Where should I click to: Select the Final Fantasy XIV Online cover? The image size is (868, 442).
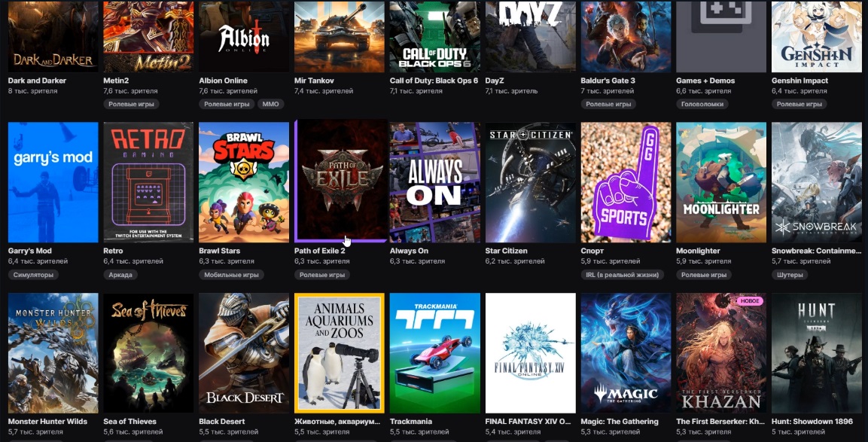click(x=530, y=353)
